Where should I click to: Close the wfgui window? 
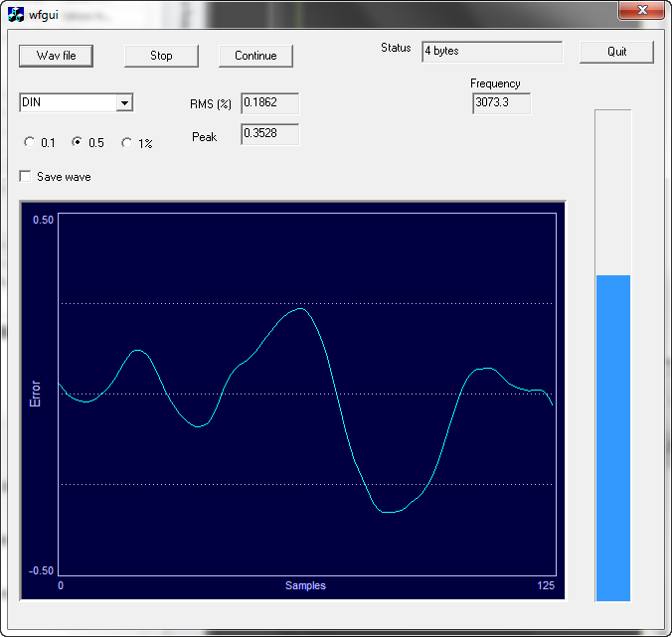[641, 10]
